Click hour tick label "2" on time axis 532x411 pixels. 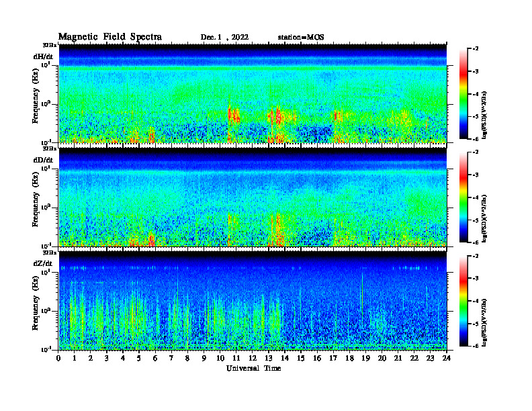pyautogui.click(x=91, y=359)
